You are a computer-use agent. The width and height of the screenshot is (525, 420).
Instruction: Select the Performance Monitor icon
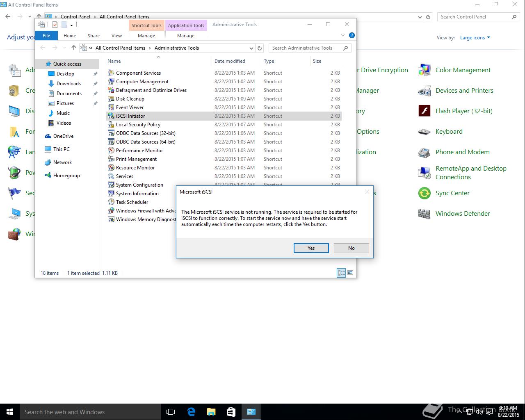click(x=111, y=151)
